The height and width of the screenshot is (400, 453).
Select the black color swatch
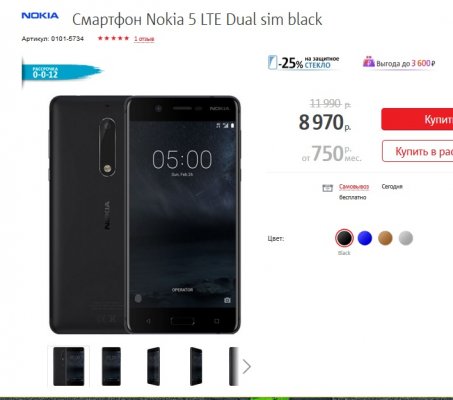pyautogui.click(x=344, y=238)
